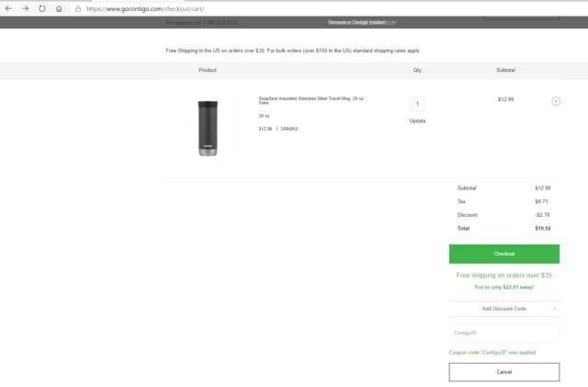
Task: View site security via the padlock icon
Action: pyautogui.click(x=78, y=8)
